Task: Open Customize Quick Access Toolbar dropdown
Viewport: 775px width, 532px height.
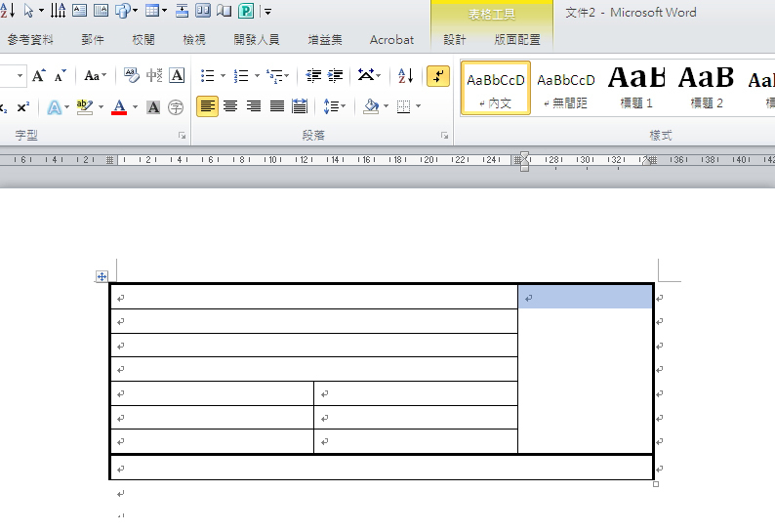Action: (x=267, y=12)
